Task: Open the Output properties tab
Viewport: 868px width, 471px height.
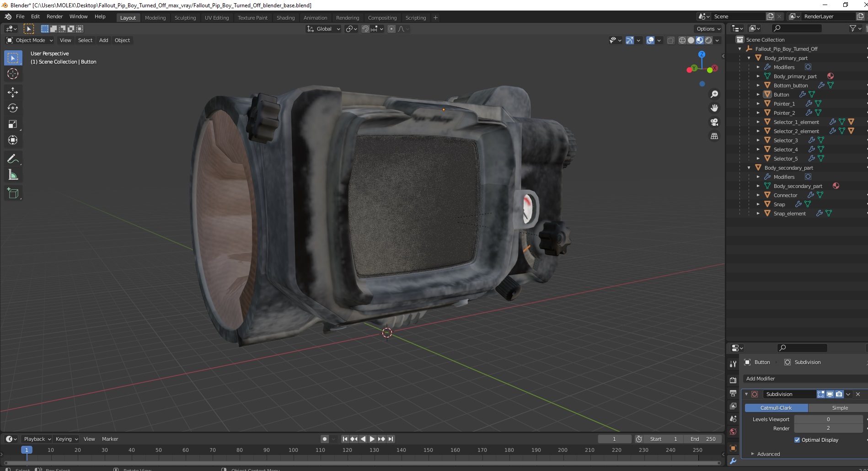Action: (733, 393)
